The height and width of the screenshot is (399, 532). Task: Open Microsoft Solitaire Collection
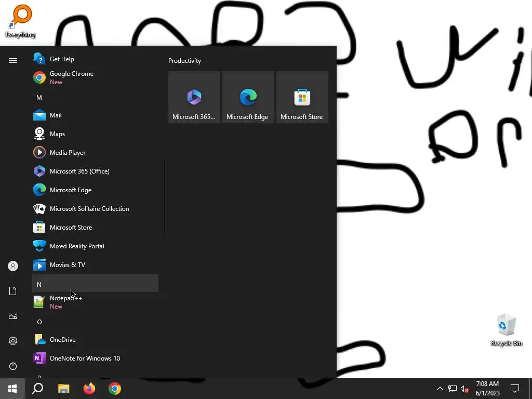(x=95, y=209)
